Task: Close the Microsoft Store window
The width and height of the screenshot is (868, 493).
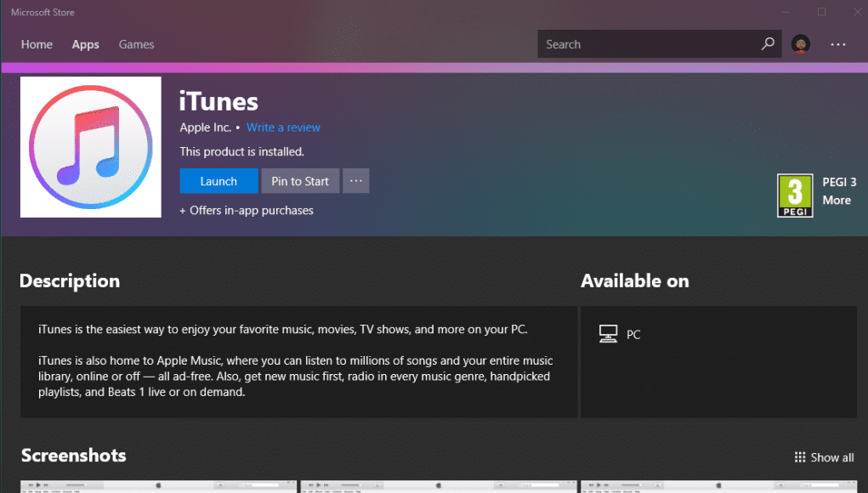Action: [x=857, y=12]
